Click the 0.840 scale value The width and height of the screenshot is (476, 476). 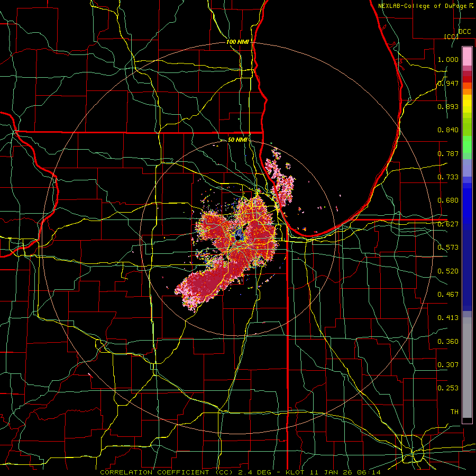(x=448, y=130)
